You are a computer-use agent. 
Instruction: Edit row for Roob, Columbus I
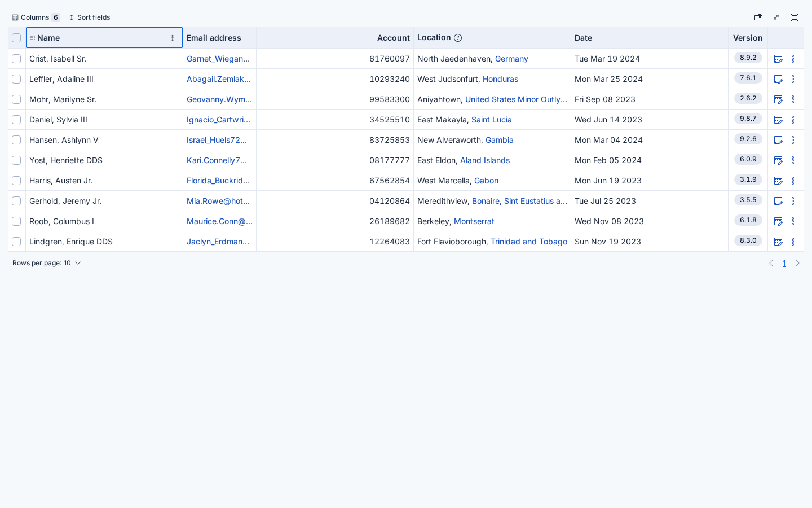click(779, 221)
